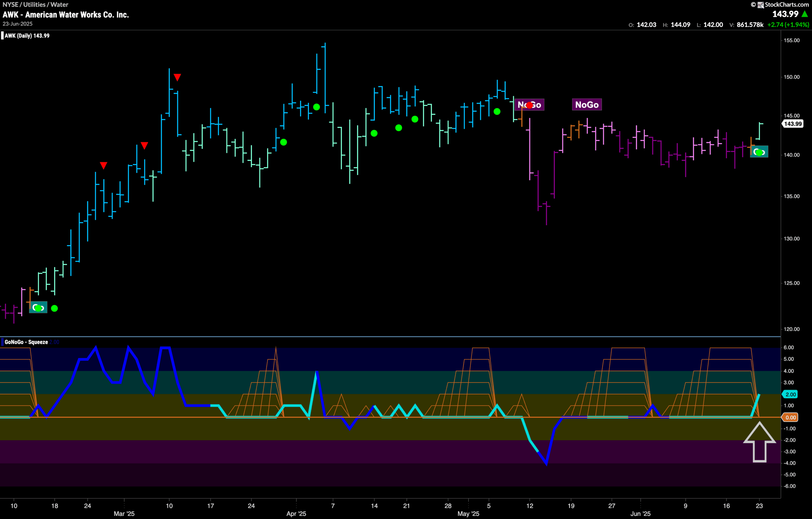This screenshot has width=812, height=519.
Task: Click the 150.00 price axis label
Action: [791, 77]
